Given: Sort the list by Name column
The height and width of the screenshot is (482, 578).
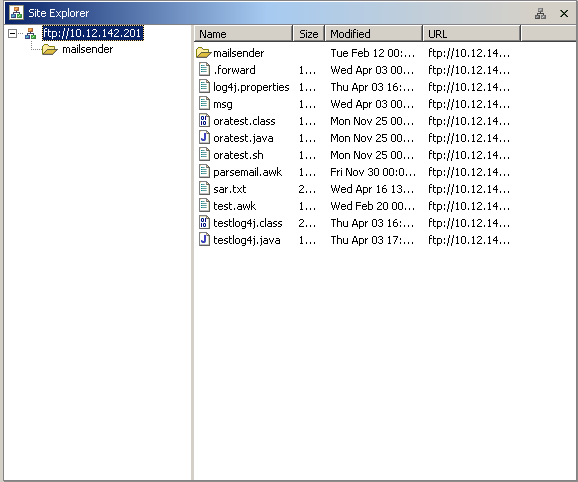Looking at the screenshot, I should [243, 34].
